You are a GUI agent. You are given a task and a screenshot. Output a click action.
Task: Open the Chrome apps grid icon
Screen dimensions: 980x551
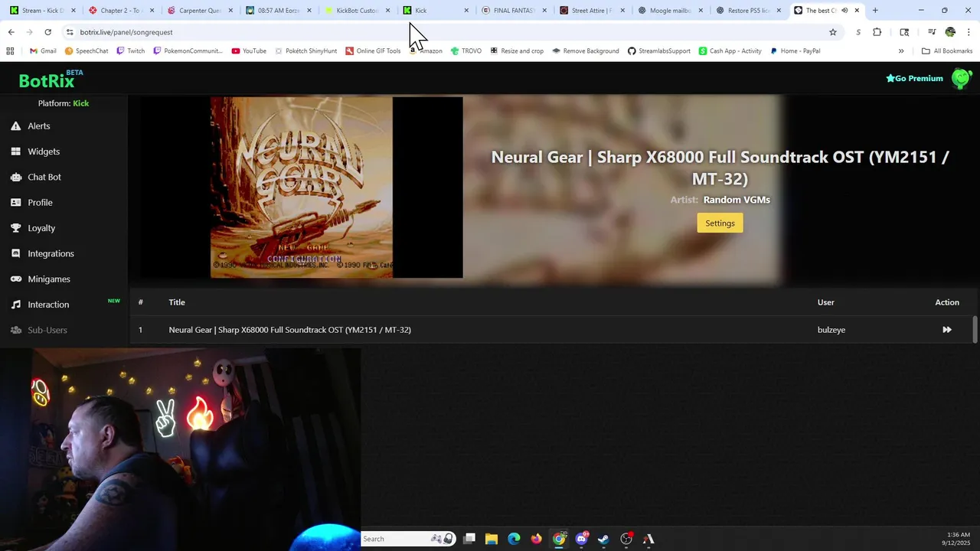[x=10, y=51]
